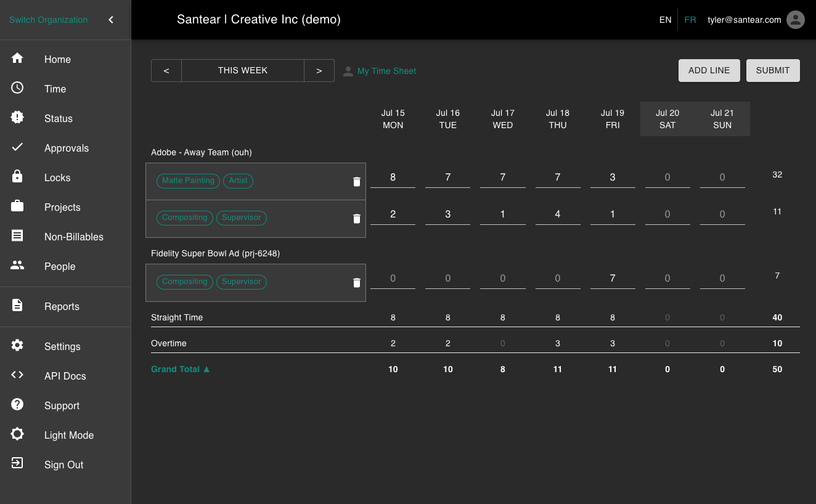Open the People menu item

pos(65,266)
